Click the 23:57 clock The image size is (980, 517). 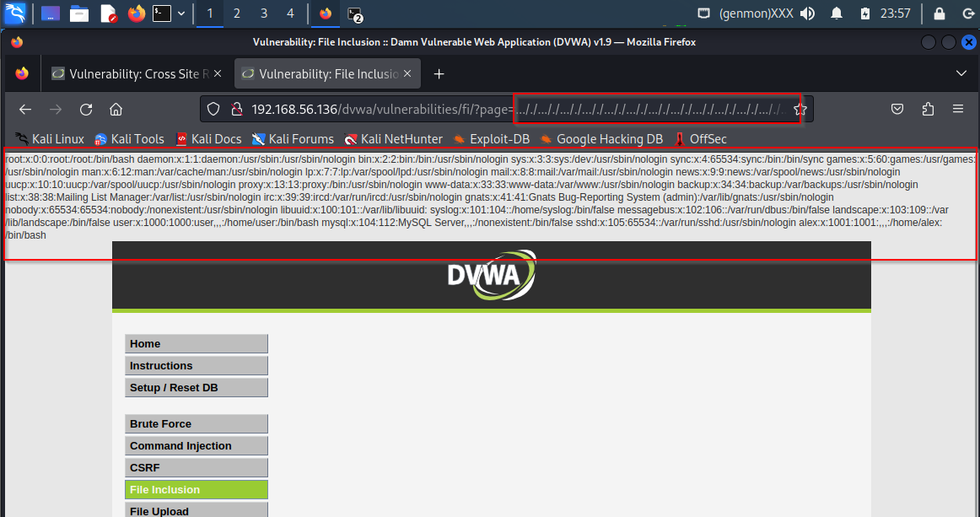(x=896, y=13)
